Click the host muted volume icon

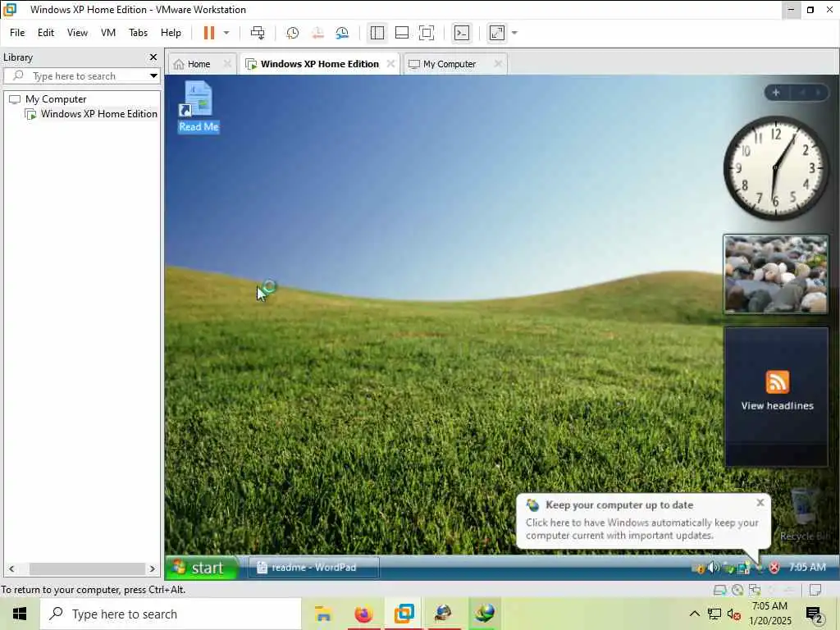click(x=734, y=614)
